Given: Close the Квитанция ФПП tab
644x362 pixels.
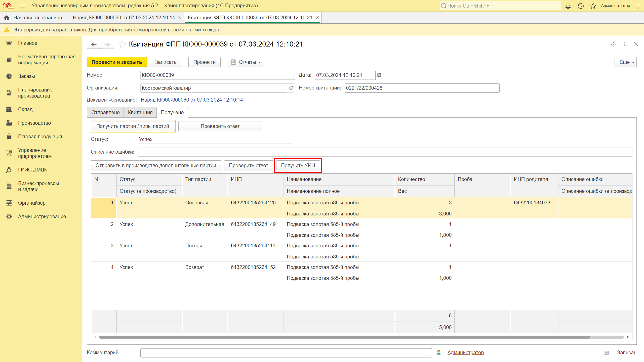Looking at the screenshot, I should 317,18.
